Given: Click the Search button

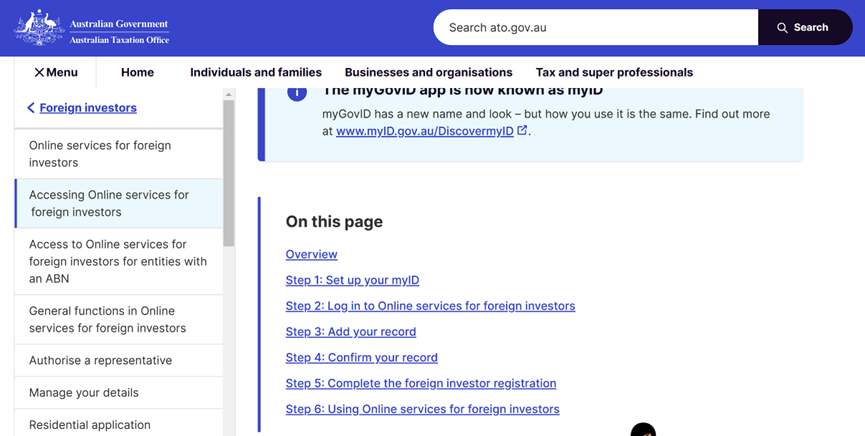Looking at the screenshot, I should [x=805, y=28].
